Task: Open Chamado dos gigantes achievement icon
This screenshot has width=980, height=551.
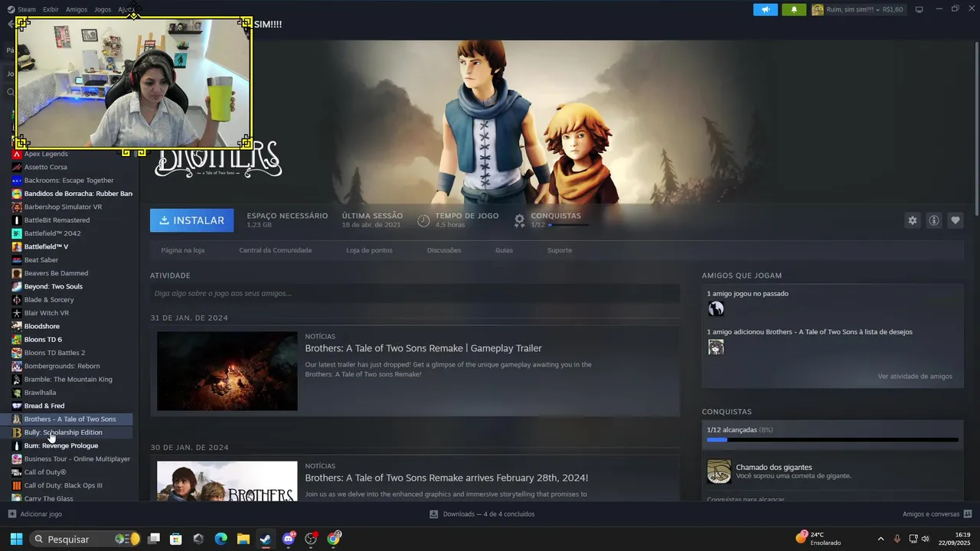Action: tap(719, 471)
